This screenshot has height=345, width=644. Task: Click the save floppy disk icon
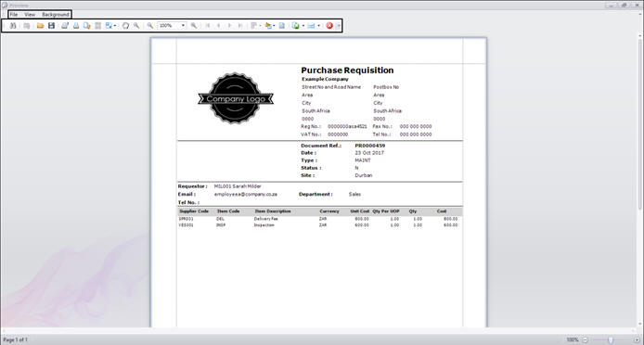pyautogui.click(x=51, y=25)
